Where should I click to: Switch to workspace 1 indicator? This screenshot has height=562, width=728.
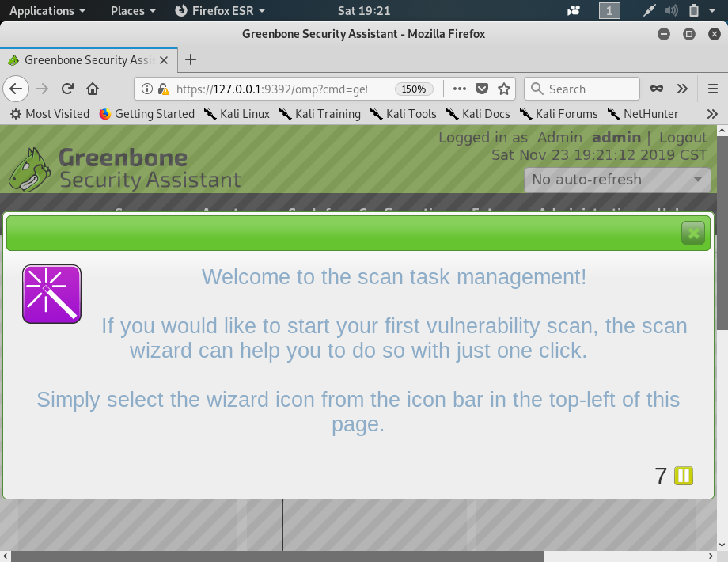[x=609, y=10]
